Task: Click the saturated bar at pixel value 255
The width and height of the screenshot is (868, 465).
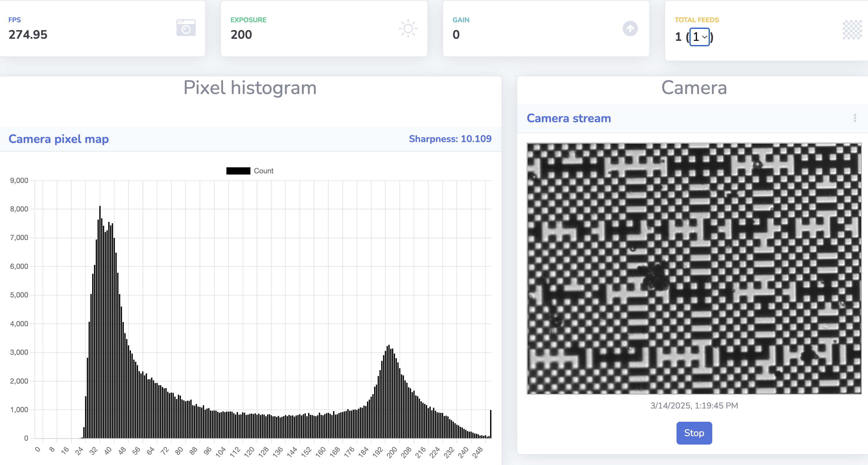Action: 491,424
